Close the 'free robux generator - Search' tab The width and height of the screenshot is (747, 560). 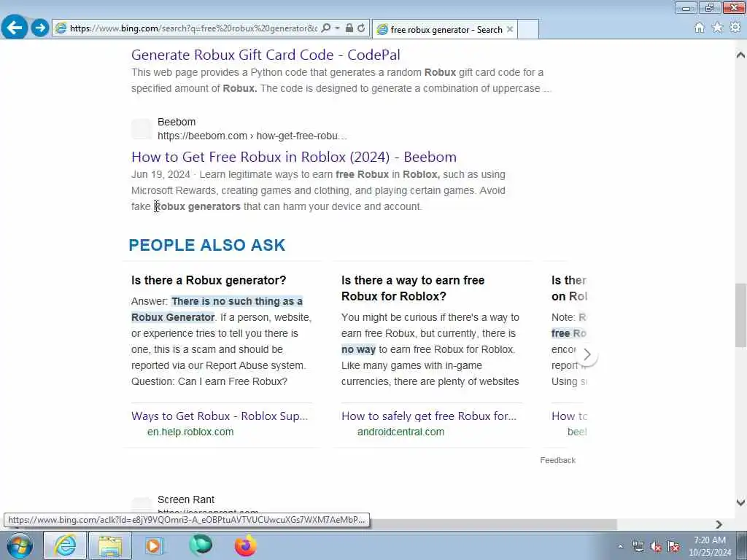[x=510, y=29]
